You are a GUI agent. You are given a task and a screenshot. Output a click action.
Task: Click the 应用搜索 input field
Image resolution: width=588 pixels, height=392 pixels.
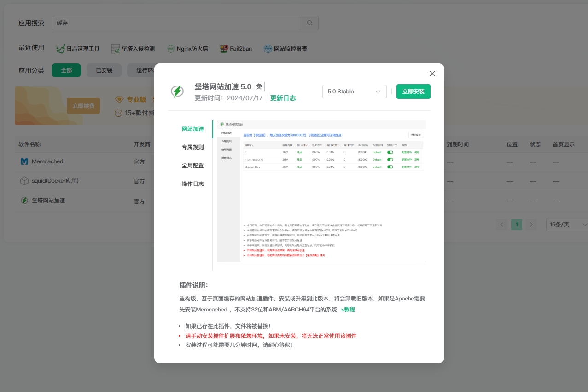pos(176,23)
